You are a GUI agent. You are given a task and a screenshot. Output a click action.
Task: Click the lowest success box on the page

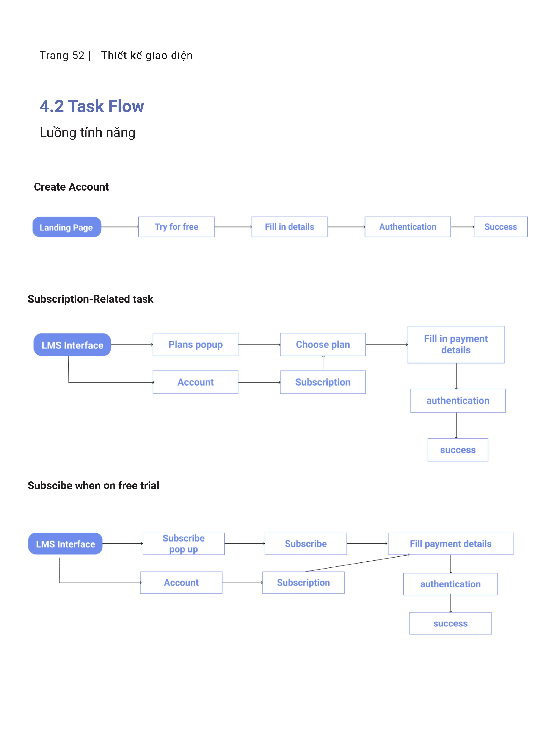pyautogui.click(x=450, y=623)
